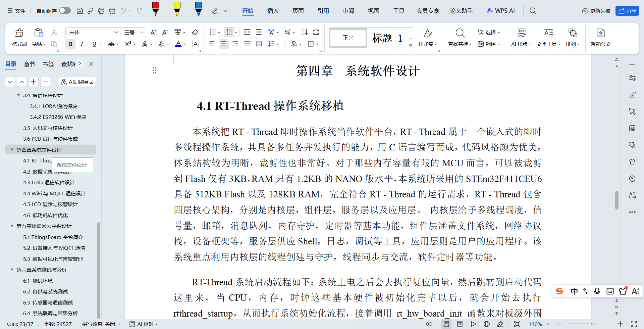Click the Undo arrow icon

point(123,11)
